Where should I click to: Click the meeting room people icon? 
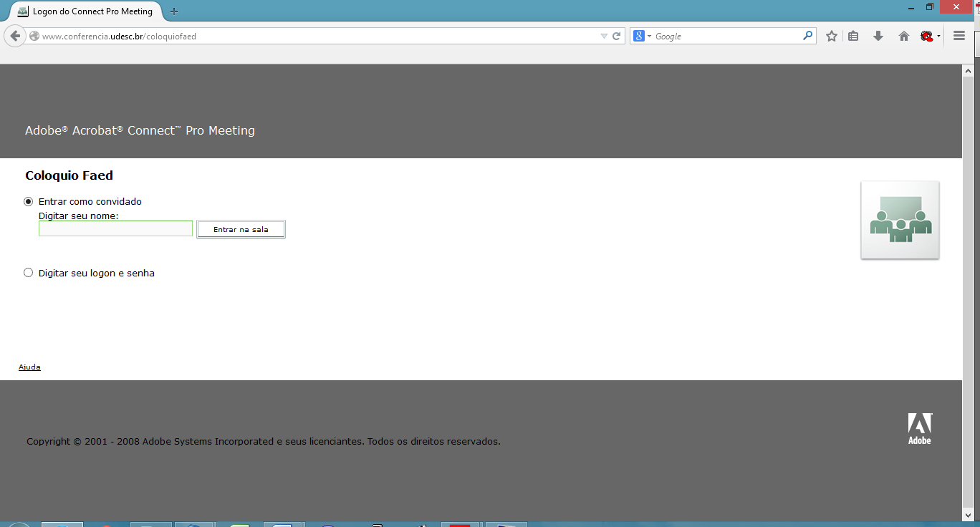pos(900,220)
